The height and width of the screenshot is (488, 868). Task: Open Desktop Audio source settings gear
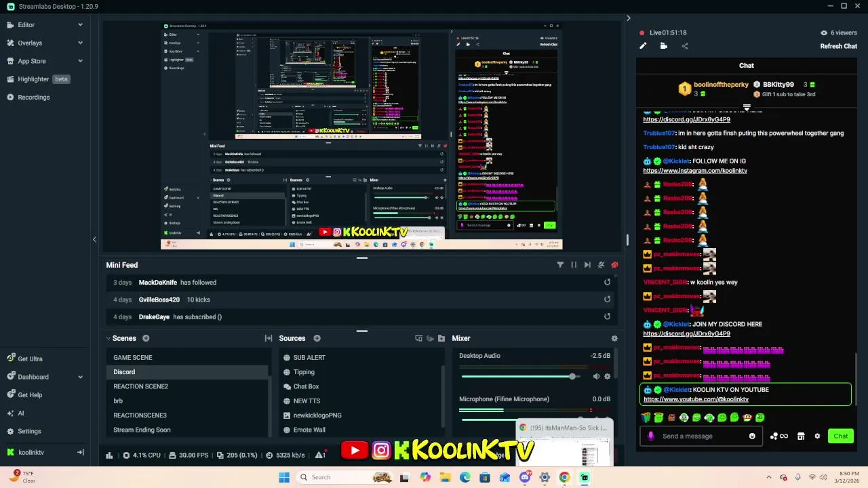click(x=608, y=376)
